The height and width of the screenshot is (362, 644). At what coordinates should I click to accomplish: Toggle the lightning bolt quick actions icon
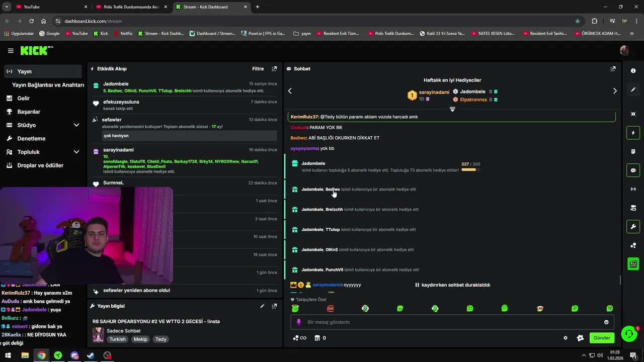point(633,133)
